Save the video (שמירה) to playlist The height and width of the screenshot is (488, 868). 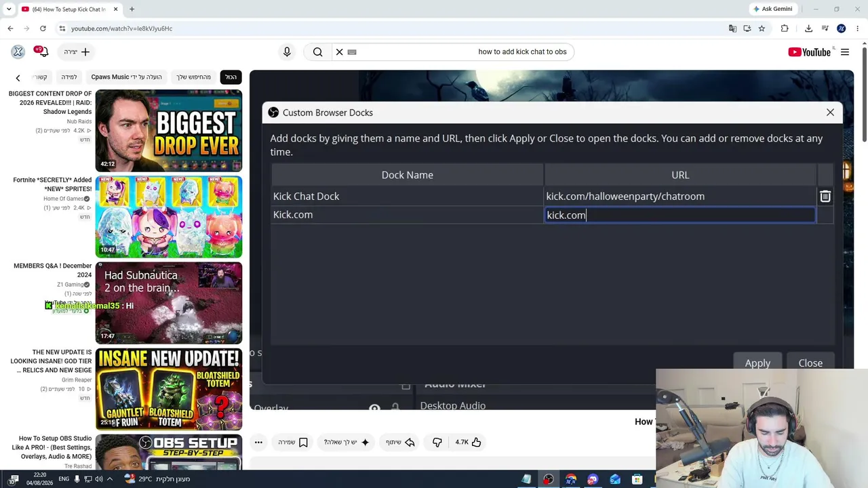click(x=293, y=442)
